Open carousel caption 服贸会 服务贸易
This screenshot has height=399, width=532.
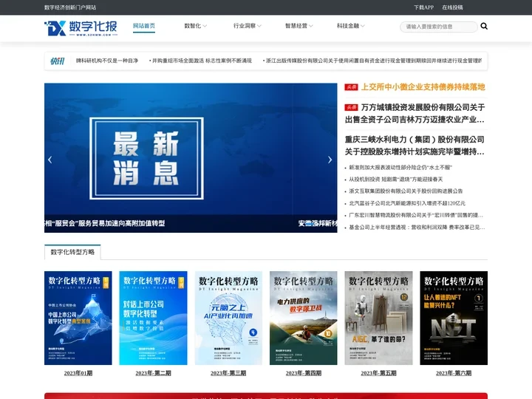tap(105, 223)
